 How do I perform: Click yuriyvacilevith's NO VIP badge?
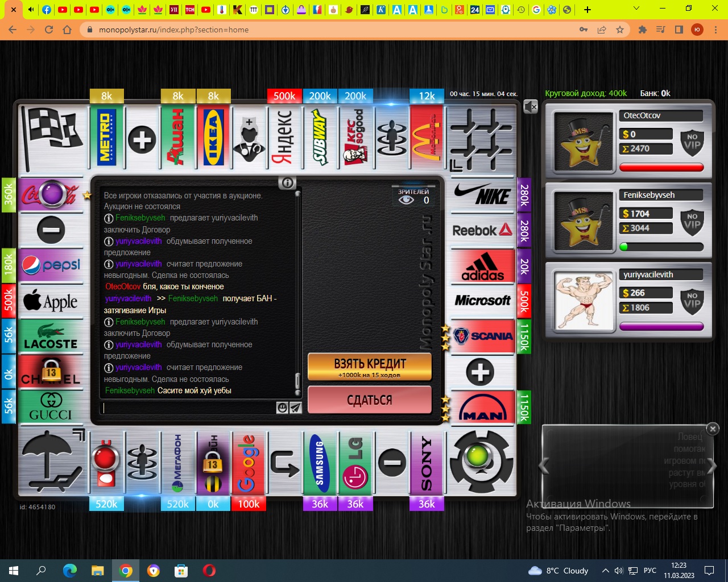tap(692, 301)
